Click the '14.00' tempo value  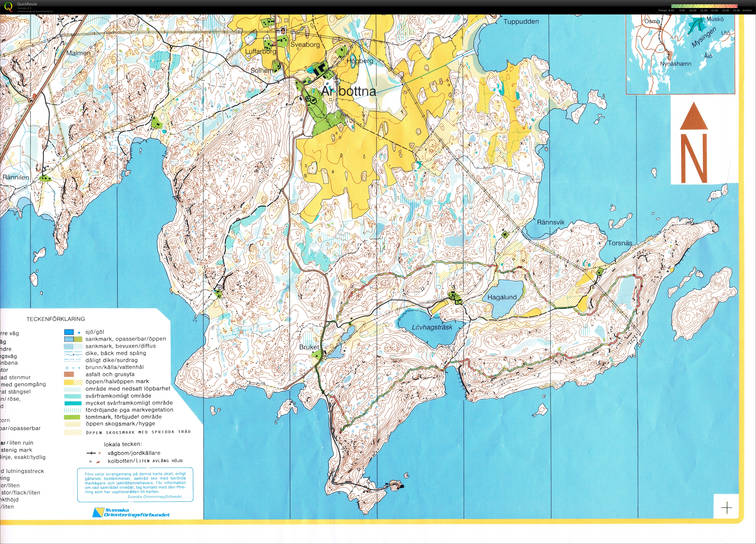(x=736, y=10)
